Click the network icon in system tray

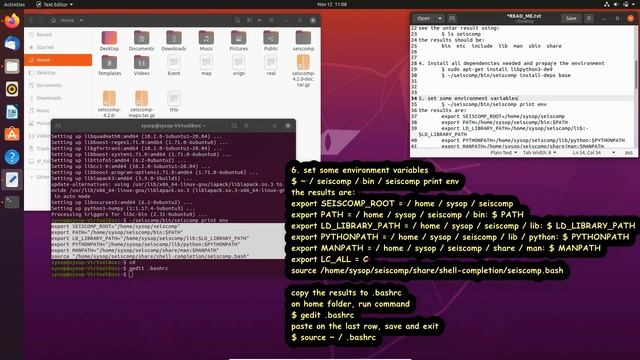point(607,4)
